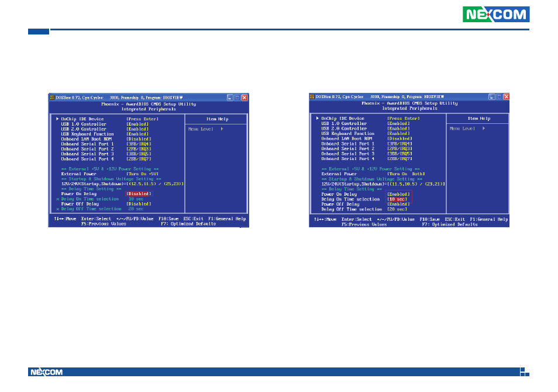Expand OnChip IDE Device in the left window
This screenshot has width=558, height=392.
click(82, 119)
